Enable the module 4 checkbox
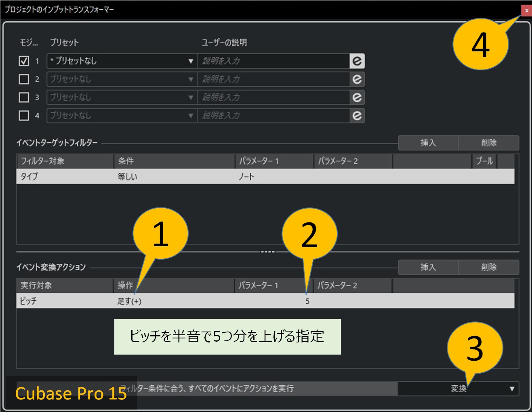Screen dimensions: 532x412 tap(24, 116)
